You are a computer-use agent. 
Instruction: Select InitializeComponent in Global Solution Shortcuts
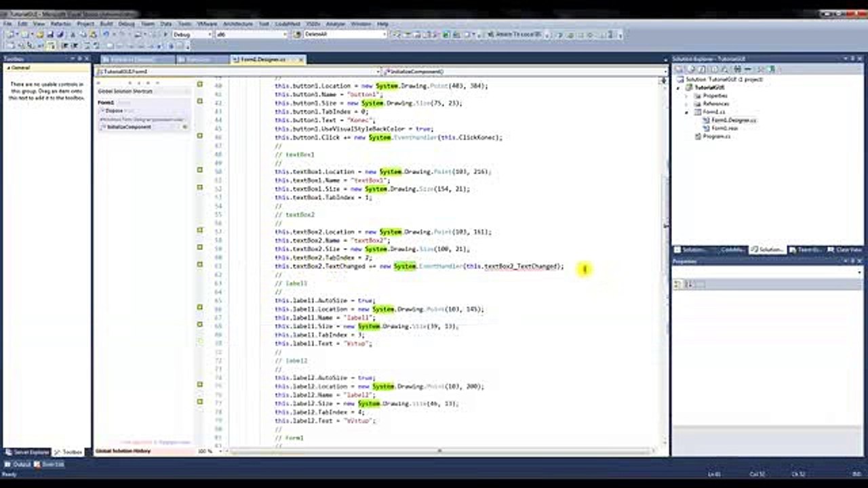(x=129, y=127)
